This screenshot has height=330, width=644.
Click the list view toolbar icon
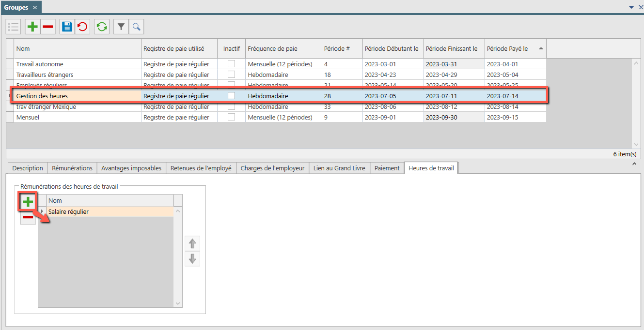pyautogui.click(x=14, y=27)
